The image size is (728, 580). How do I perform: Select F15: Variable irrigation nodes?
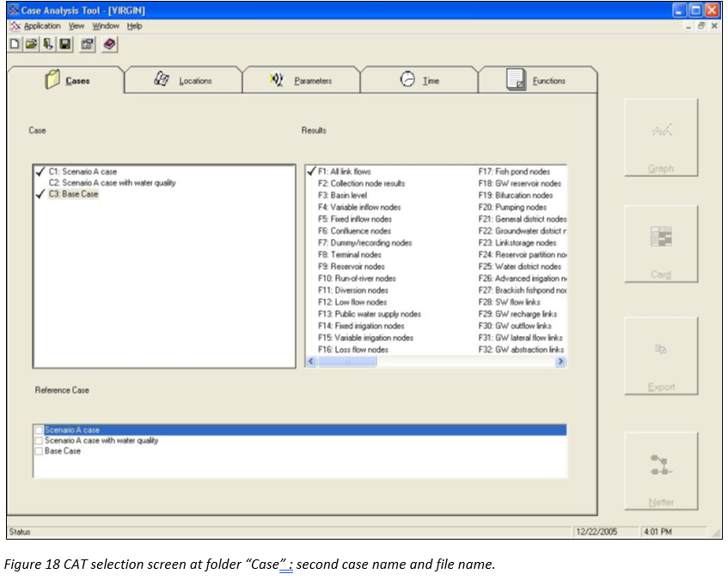click(365, 338)
